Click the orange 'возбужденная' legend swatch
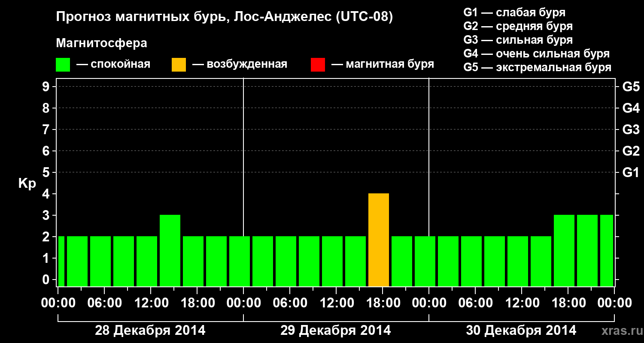The height and width of the screenshot is (343, 644). pos(179,65)
